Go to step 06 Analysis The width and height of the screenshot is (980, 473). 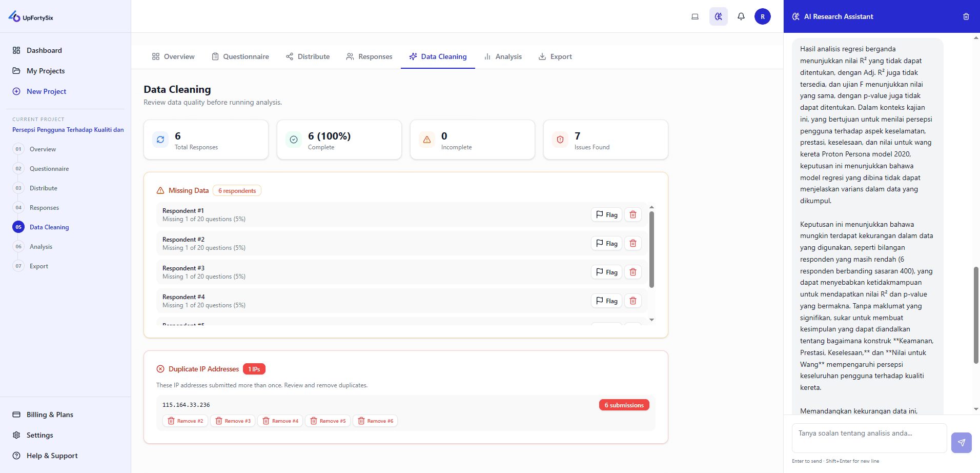[32, 247]
